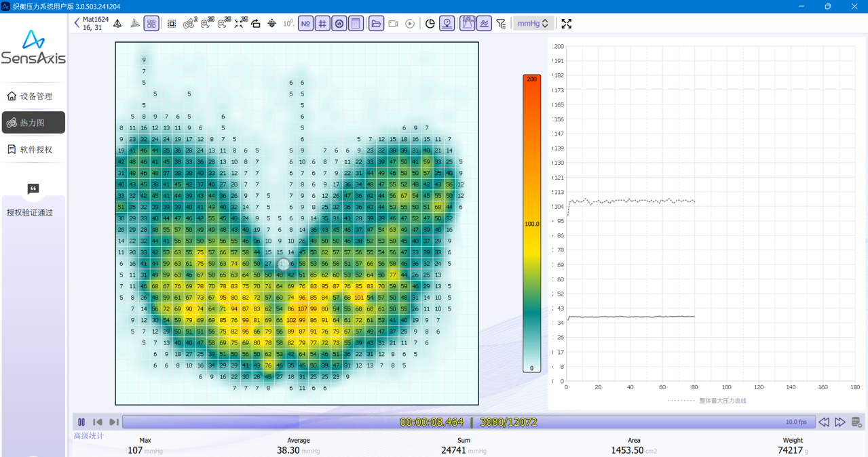
Task: Click the 高级统计 link
Action: [89, 436]
